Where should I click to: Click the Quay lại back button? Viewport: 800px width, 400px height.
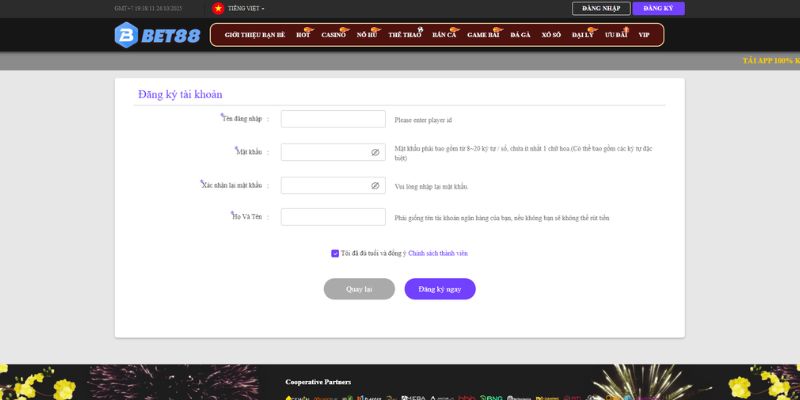359,289
